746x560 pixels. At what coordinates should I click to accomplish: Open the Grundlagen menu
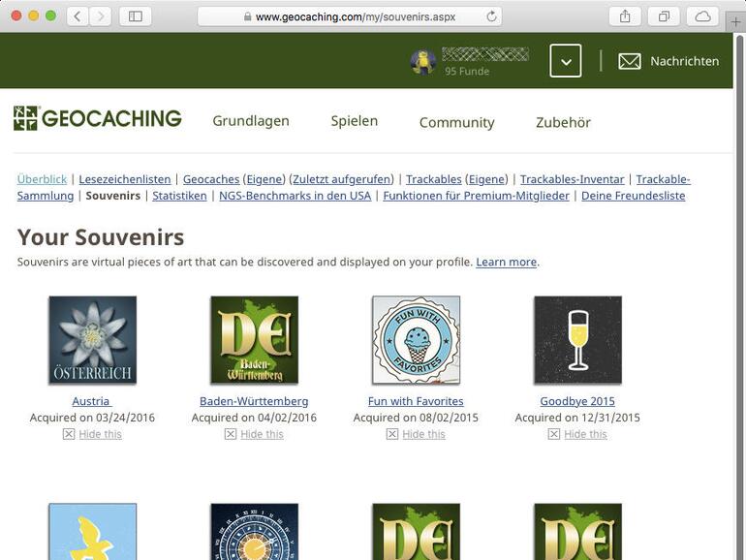pyautogui.click(x=251, y=121)
